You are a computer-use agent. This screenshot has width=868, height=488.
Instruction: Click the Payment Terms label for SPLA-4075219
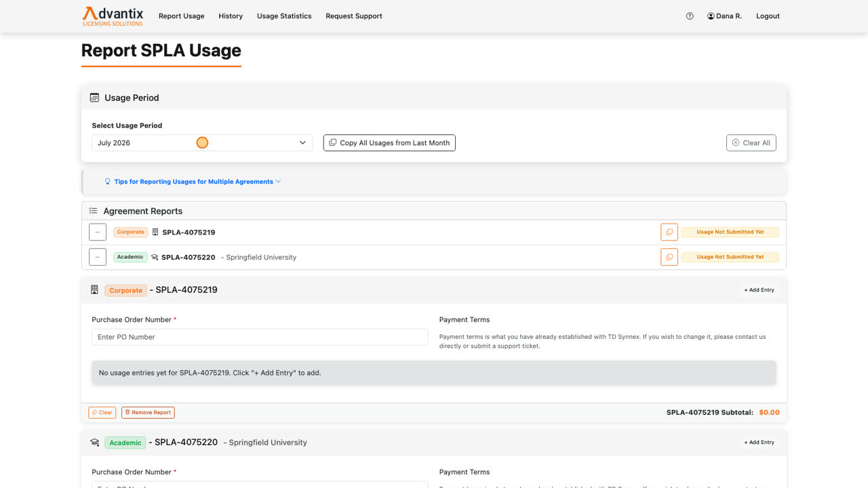click(x=465, y=320)
